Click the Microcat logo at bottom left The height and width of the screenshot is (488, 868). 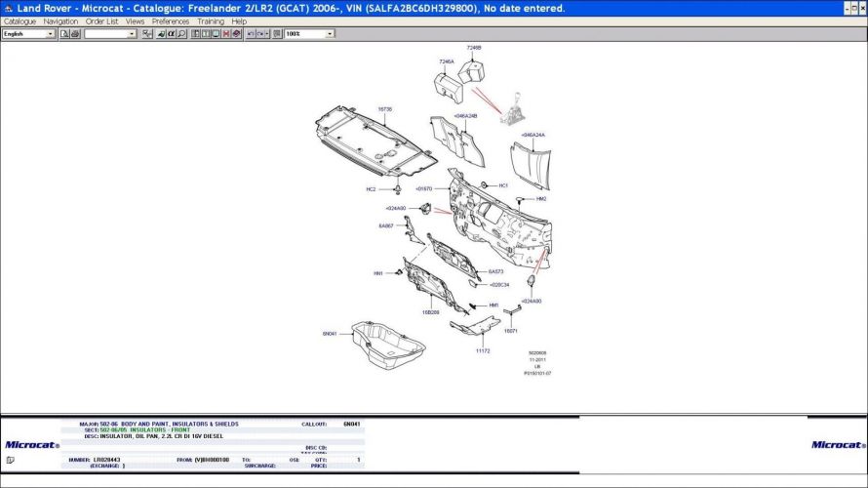point(31,445)
